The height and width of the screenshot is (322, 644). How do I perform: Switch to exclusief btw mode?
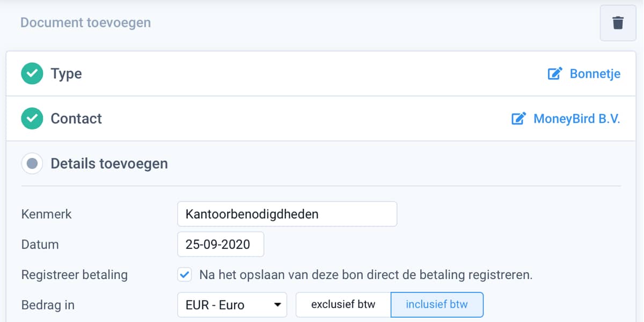click(342, 304)
